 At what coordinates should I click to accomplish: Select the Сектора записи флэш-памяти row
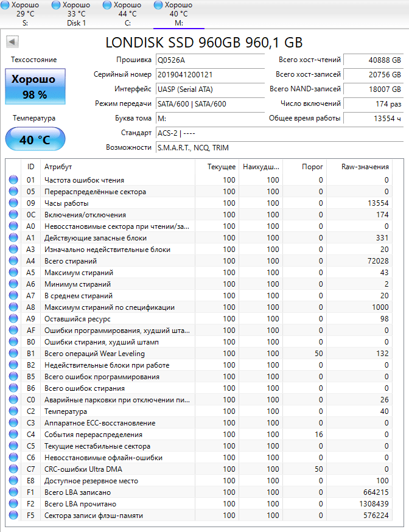click(200, 515)
